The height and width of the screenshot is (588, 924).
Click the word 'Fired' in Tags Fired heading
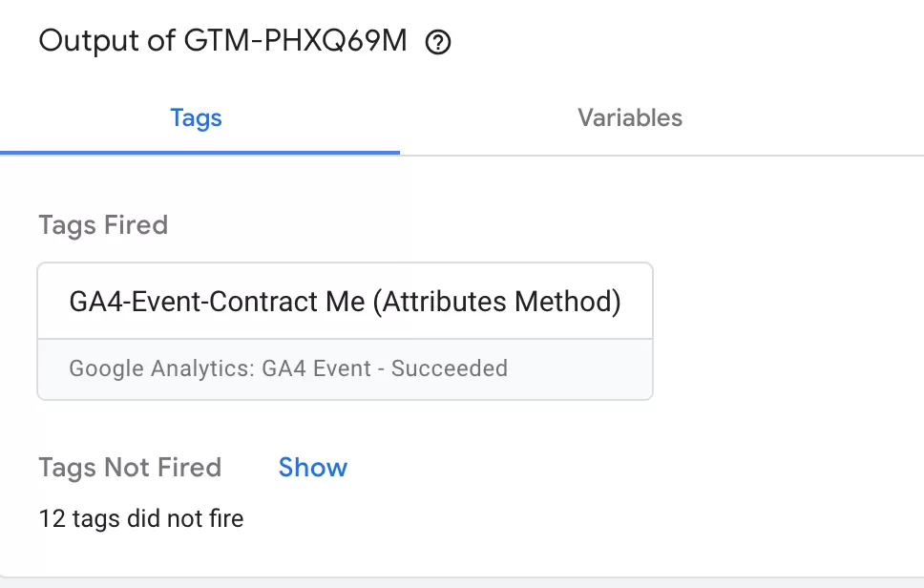click(x=136, y=225)
